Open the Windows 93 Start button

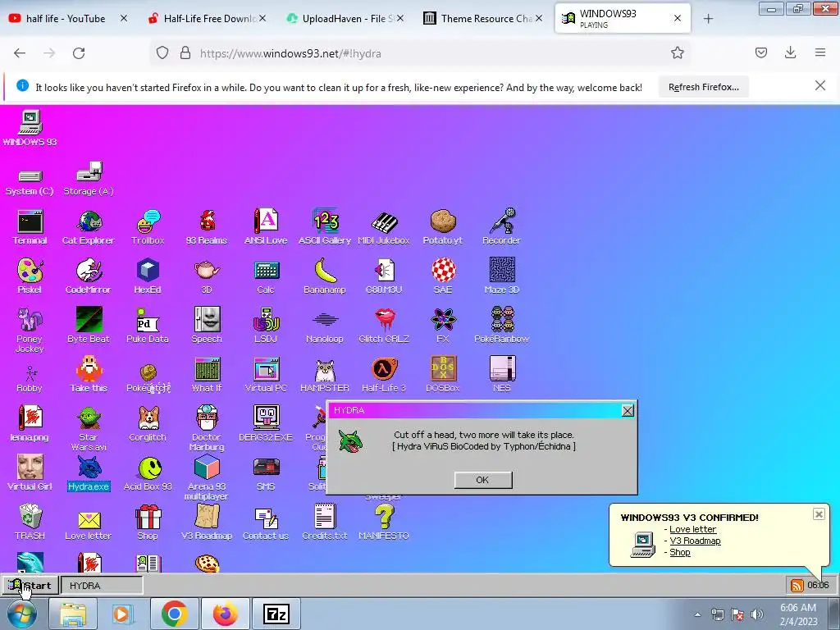(x=30, y=585)
